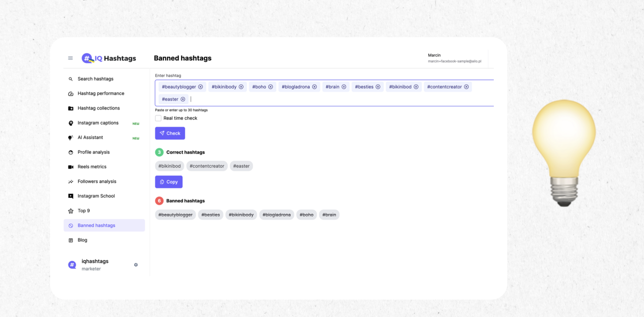
Task: Click the banned #beautyblogger chip
Action: (x=175, y=215)
